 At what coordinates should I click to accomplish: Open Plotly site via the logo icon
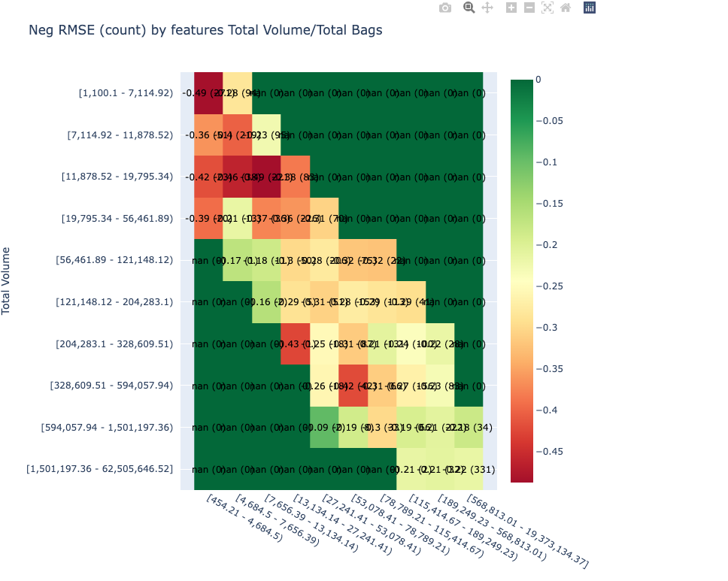point(589,8)
